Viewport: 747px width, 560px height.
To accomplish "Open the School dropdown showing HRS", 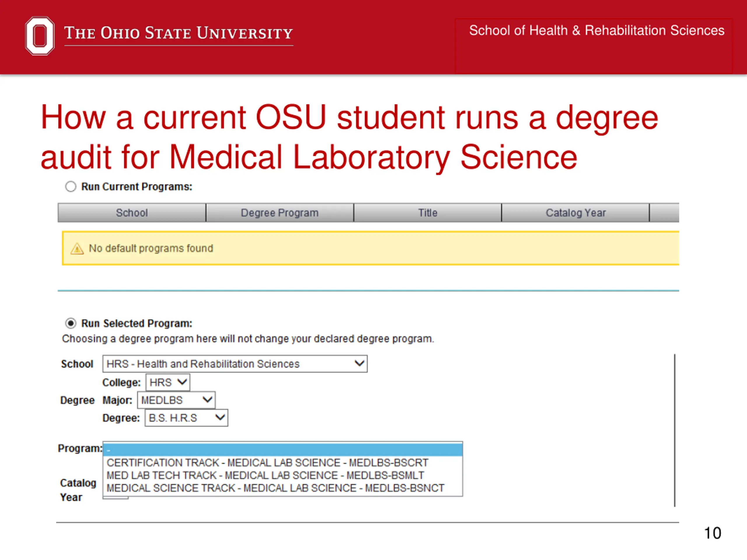I will [235, 364].
